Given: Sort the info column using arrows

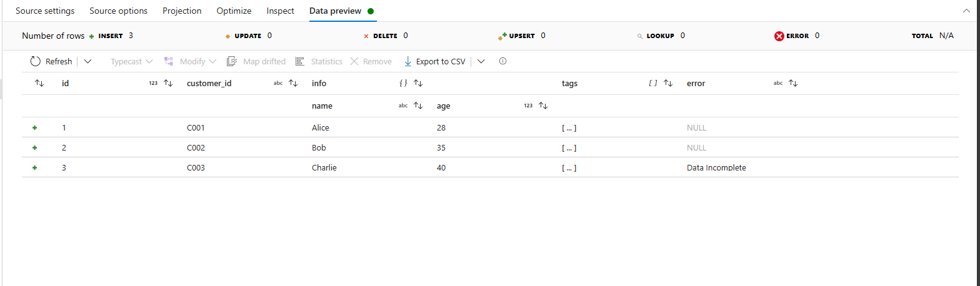Looking at the screenshot, I should point(418,83).
